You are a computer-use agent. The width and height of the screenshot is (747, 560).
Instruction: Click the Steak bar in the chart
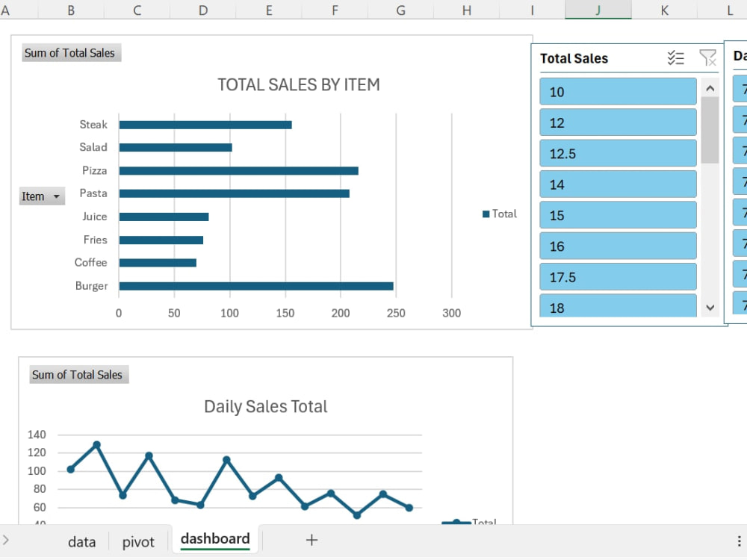205,125
